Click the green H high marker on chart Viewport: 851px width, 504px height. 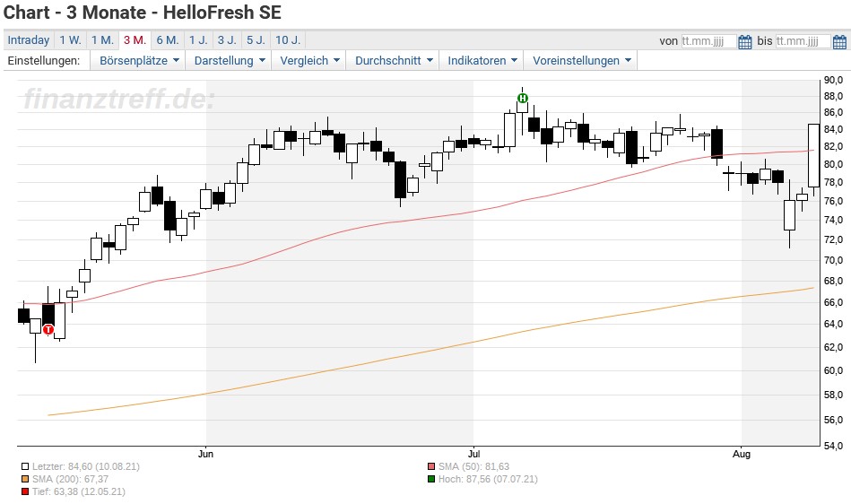click(x=522, y=98)
